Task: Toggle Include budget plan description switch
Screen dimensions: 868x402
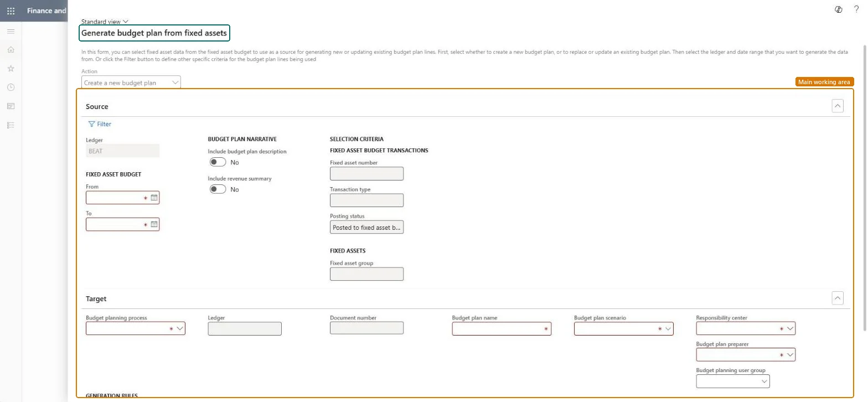Action: click(218, 162)
